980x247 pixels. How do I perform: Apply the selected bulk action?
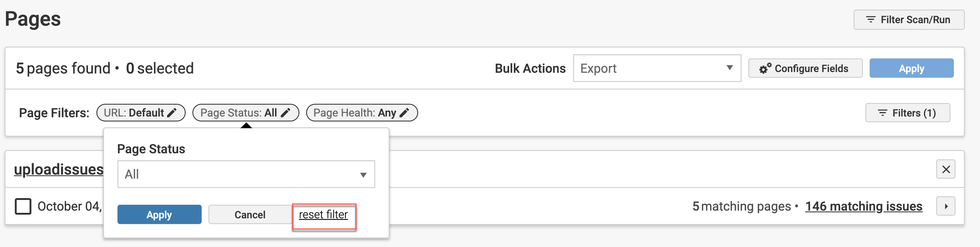coord(911,68)
